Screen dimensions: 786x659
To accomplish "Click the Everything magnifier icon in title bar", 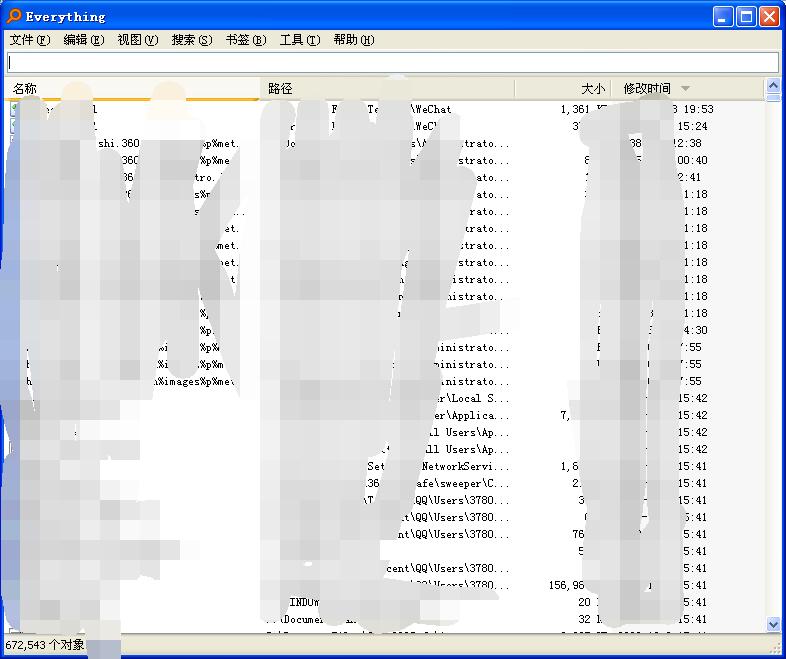I will [x=14, y=16].
